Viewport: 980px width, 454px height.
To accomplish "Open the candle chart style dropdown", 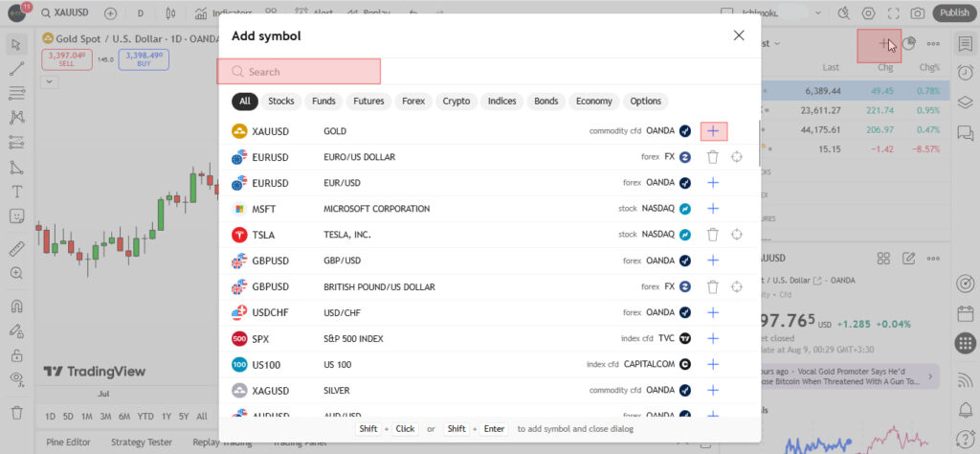I will (x=172, y=13).
